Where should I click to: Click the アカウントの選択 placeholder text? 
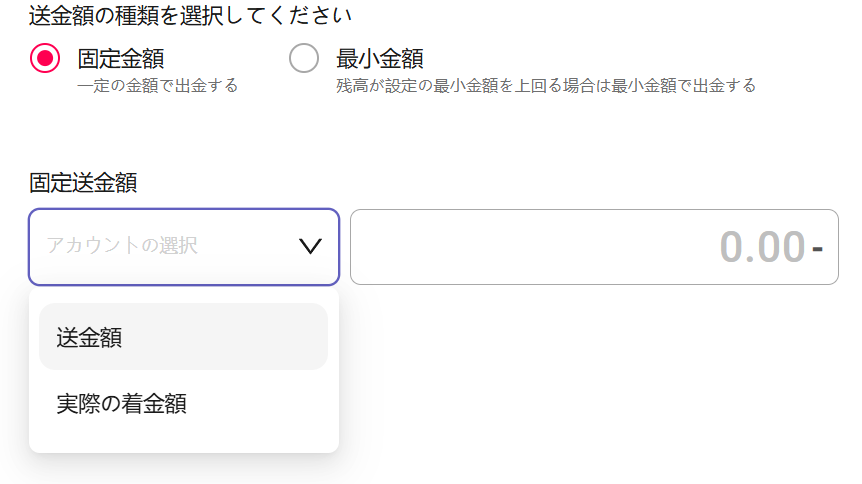122,246
